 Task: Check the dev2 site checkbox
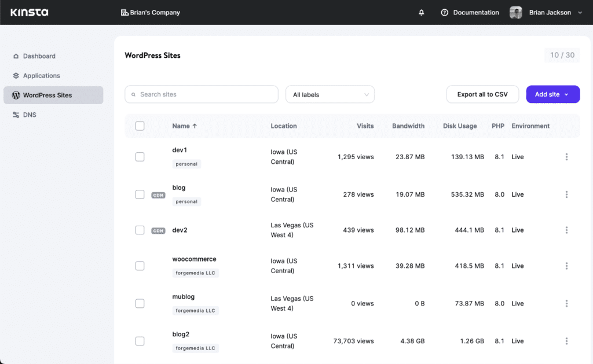tap(140, 230)
